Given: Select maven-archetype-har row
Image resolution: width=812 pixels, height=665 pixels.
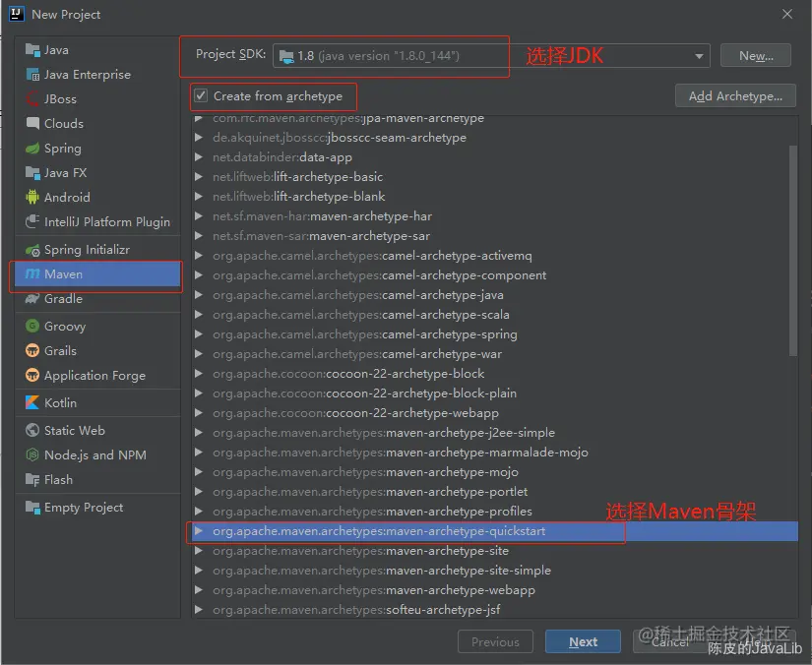Looking at the screenshot, I should [494, 216].
